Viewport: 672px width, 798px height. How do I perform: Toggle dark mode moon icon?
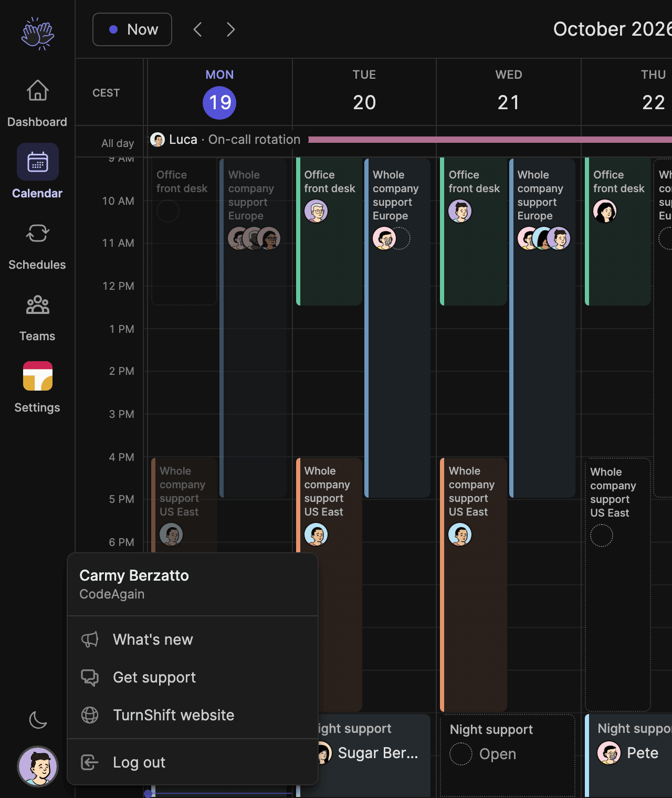click(x=38, y=720)
